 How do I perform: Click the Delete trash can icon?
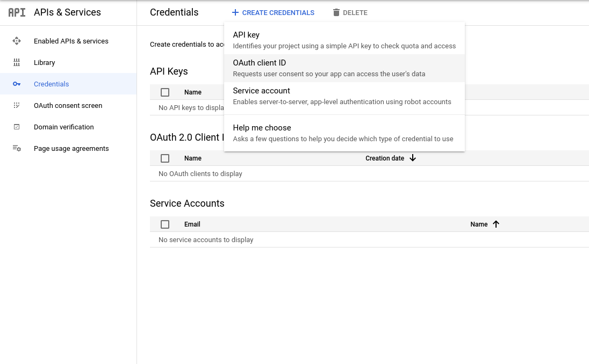tap(336, 12)
